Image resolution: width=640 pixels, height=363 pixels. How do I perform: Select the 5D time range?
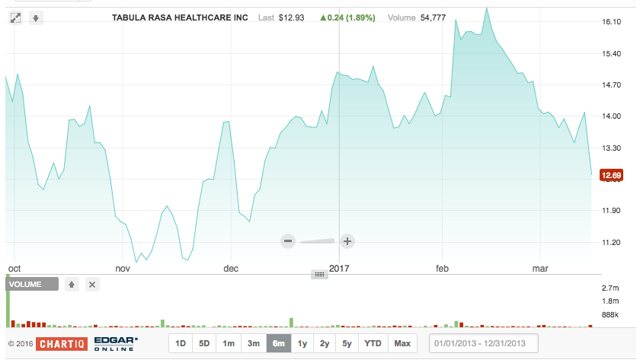click(x=204, y=343)
